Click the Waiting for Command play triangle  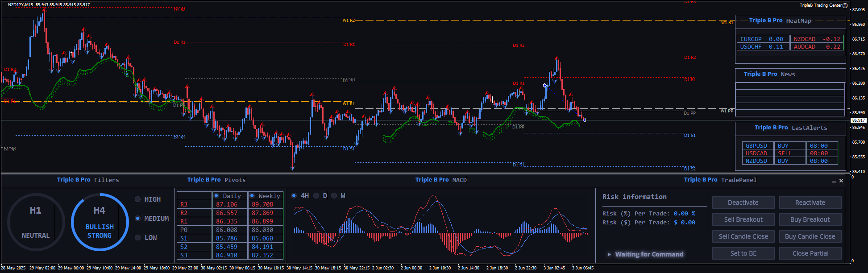[x=609, y=254]
